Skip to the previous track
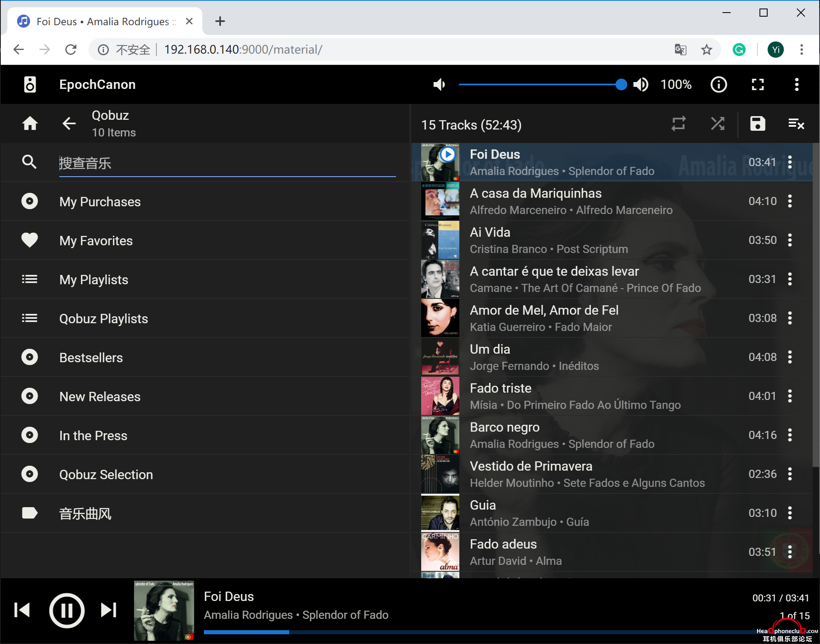 [22, 609]
